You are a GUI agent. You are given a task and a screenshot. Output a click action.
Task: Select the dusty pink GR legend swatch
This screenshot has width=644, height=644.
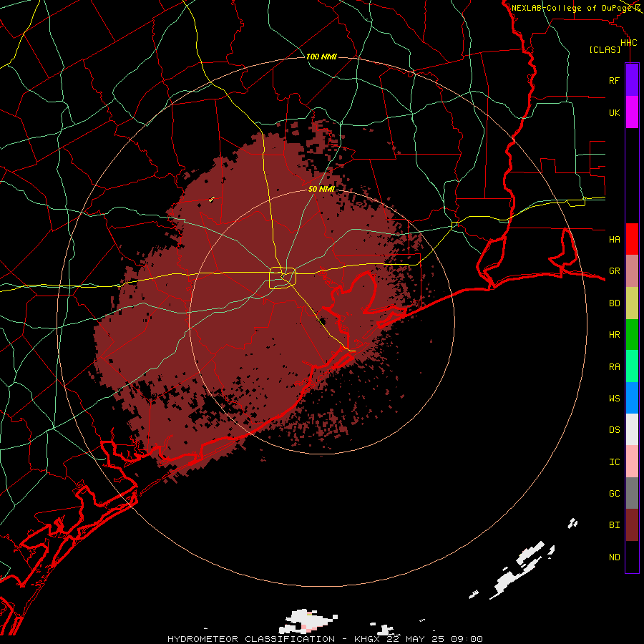click(632, 270)
